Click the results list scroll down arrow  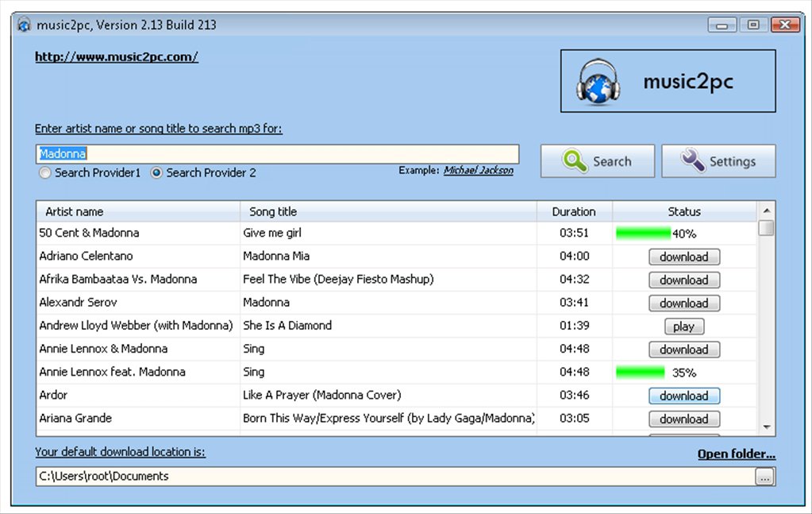[x=767, y=427]
